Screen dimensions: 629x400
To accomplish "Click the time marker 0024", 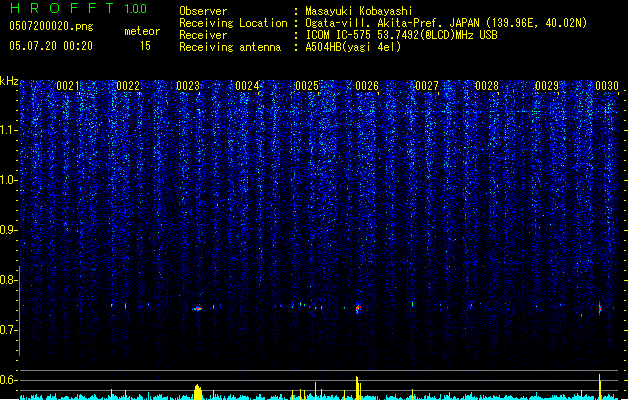I will click(248, 86).
